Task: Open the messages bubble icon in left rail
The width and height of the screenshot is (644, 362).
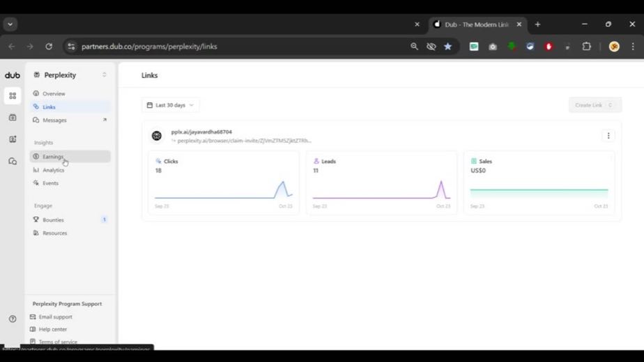Action: click(13, 162)
